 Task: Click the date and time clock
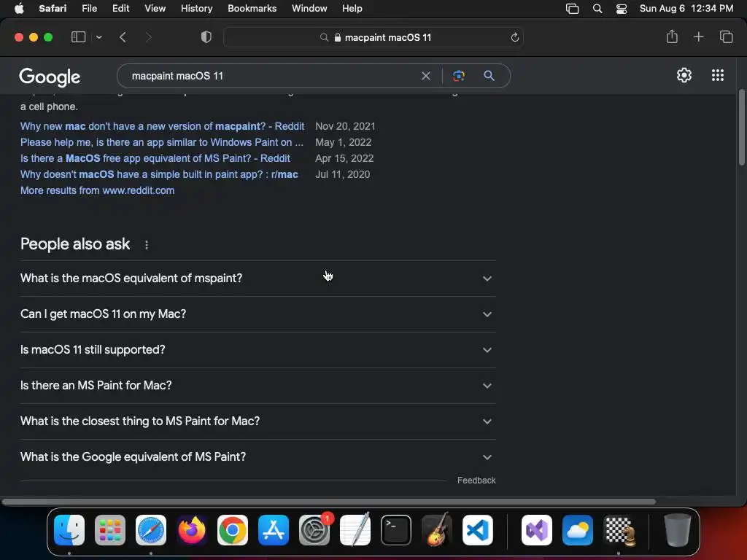tap(686, 9)
